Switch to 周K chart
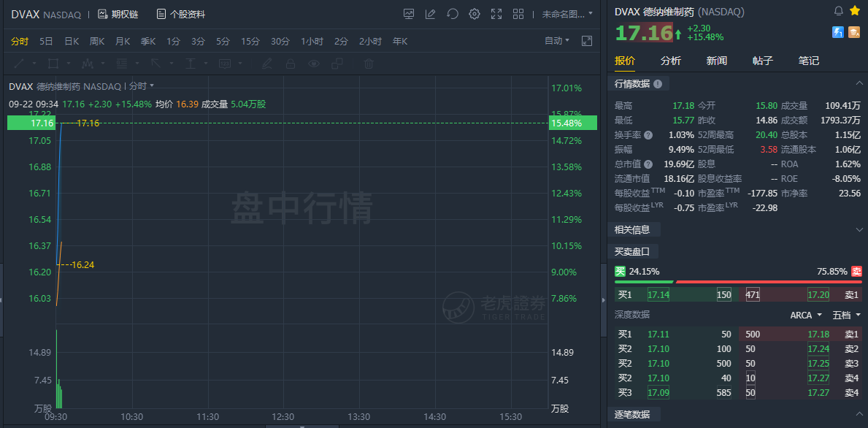Screen dimensions: 868x428 (x=97, y=41)
